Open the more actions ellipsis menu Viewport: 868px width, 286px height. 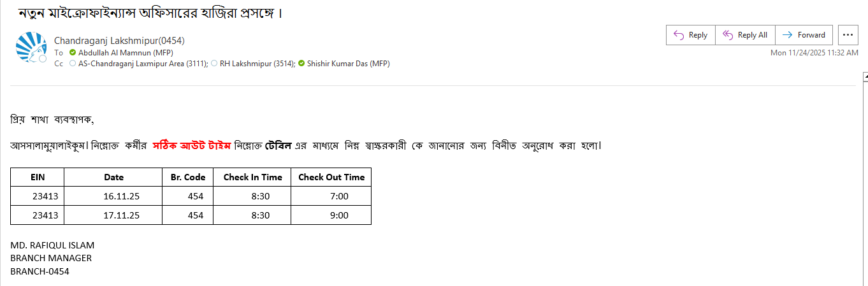tap(848, 35)
